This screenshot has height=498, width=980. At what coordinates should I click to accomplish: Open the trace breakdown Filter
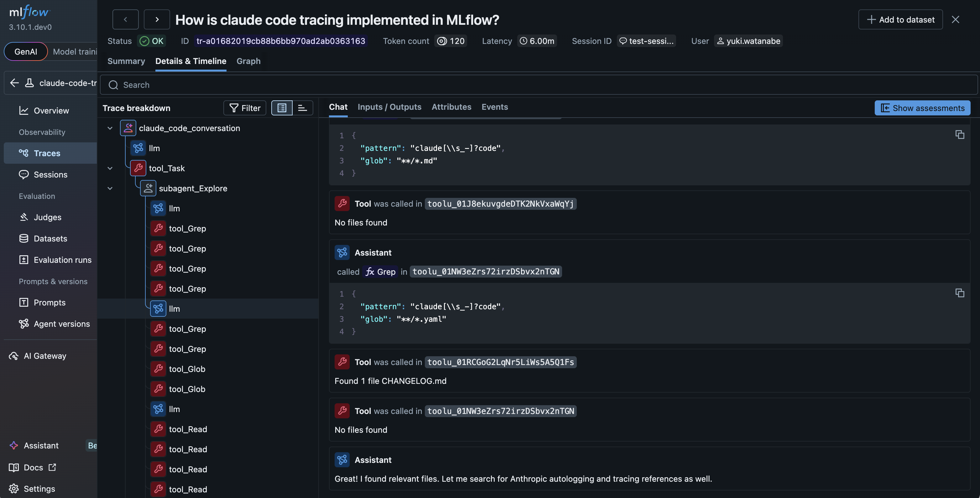[x=245, y=108]
